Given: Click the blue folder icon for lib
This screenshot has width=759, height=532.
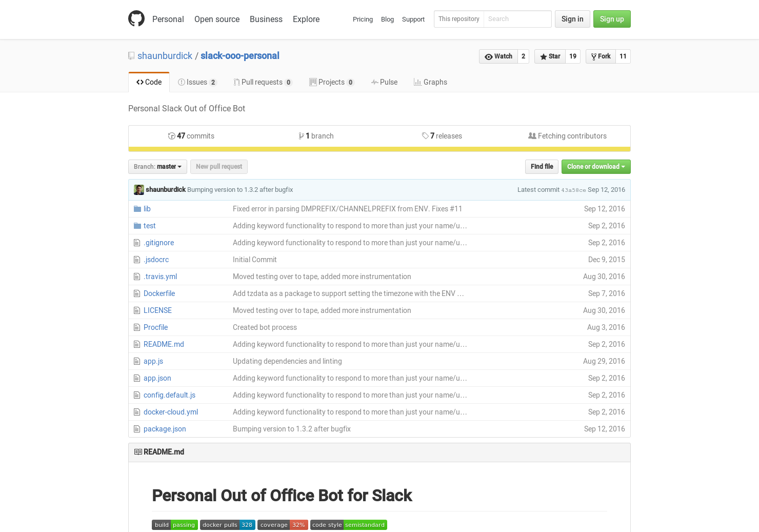Looking at the screenshot, I should pos(137,209).
